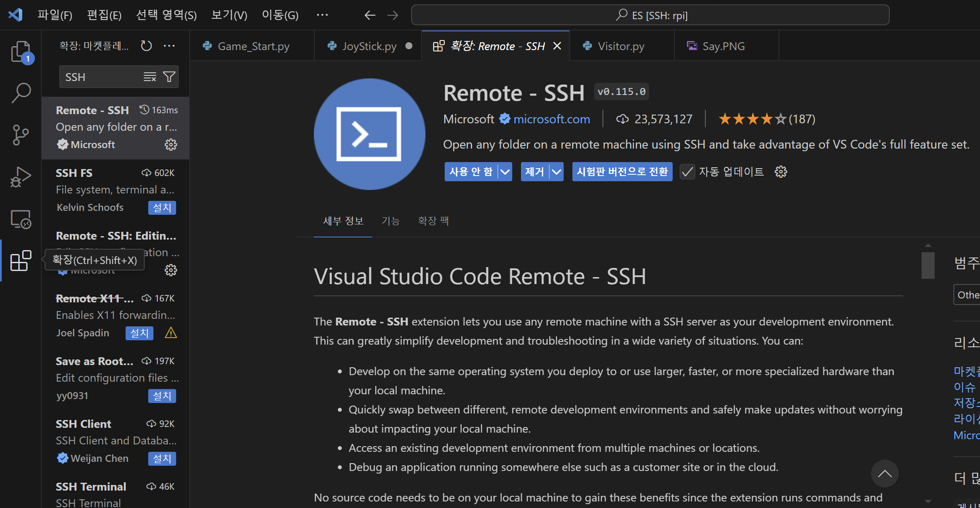980x508 pixels.
Task: Close the Remote - SSH extension tab
Action: coord(557,46)
